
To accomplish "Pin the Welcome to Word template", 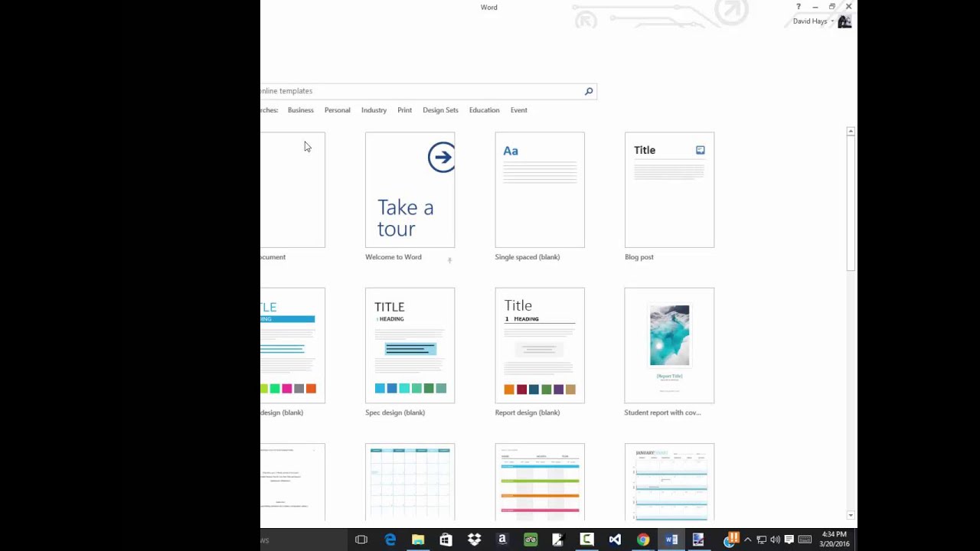I will pos(449,260).
